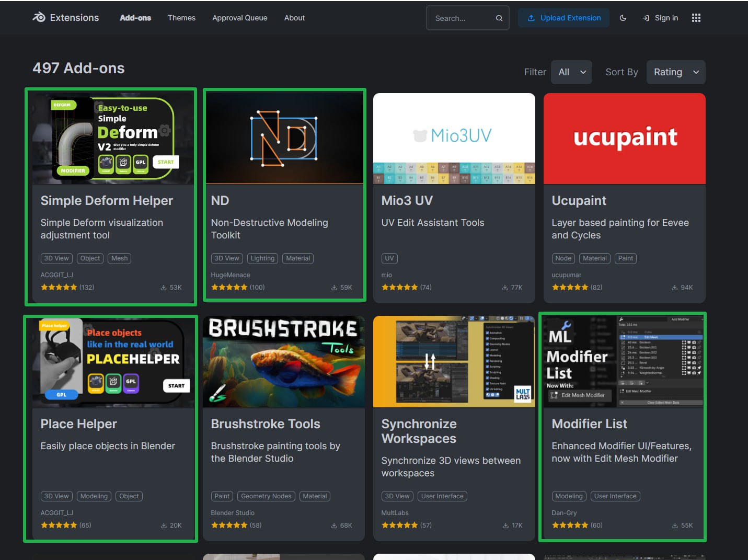Click author Blender Studio name
This screenshot has width=748, height=560.
coord(233,513)
